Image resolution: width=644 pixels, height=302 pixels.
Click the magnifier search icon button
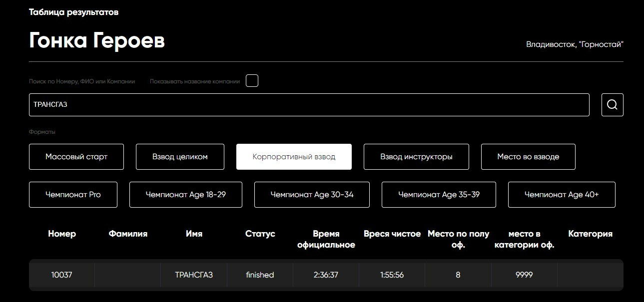pyautogui.click(x=612, y=105)
